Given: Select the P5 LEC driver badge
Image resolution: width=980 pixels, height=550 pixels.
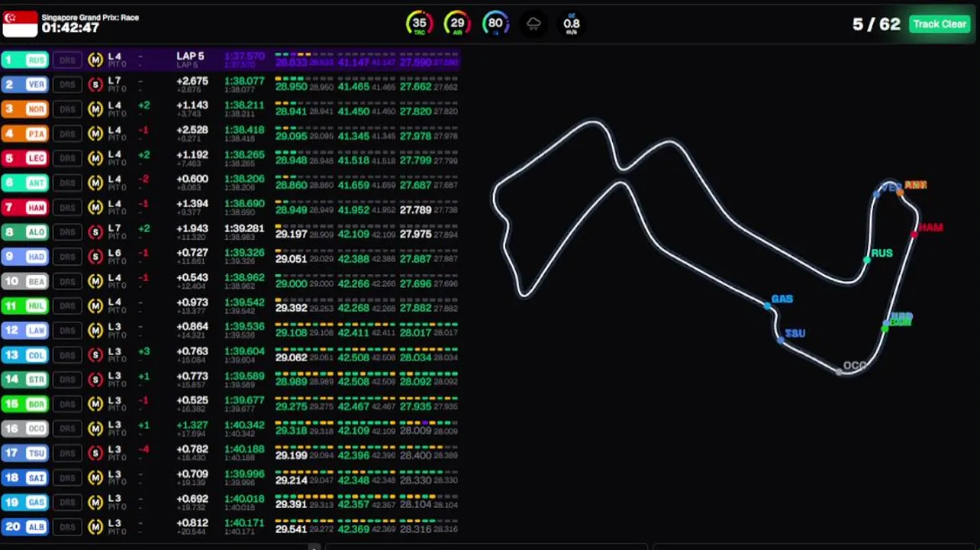Looking at the screenshot, I should click(x=25, y=158).
